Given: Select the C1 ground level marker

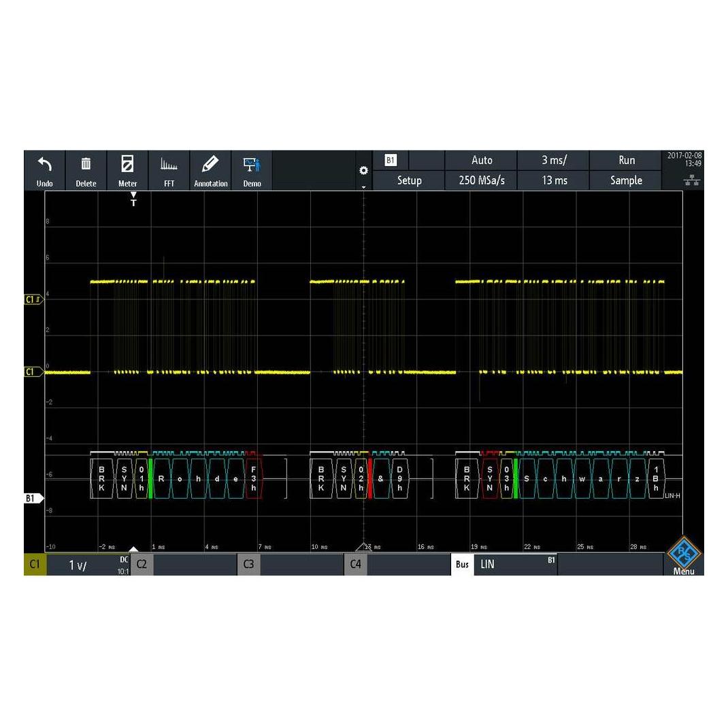Looking at the screenshot, I should pyautogui.click(x=33, y=372).
